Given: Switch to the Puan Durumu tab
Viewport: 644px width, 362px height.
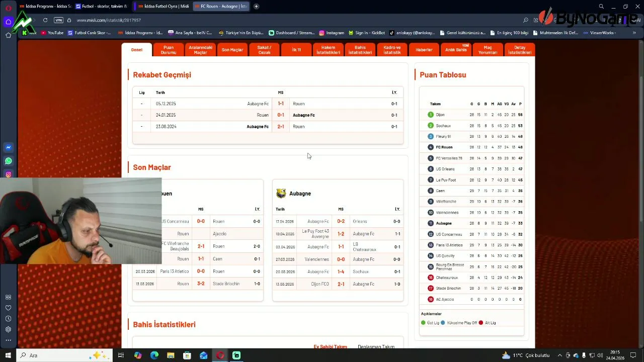Looking at the screenshot, I should tap(169, 50).
